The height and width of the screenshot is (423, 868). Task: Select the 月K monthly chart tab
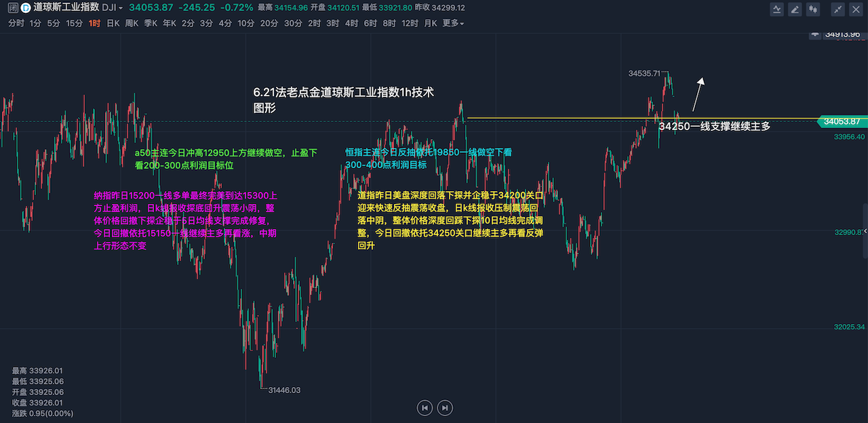coord(430,23)
